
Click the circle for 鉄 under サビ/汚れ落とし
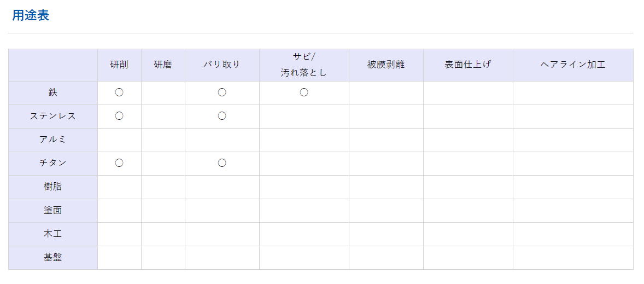click(304, 93)
